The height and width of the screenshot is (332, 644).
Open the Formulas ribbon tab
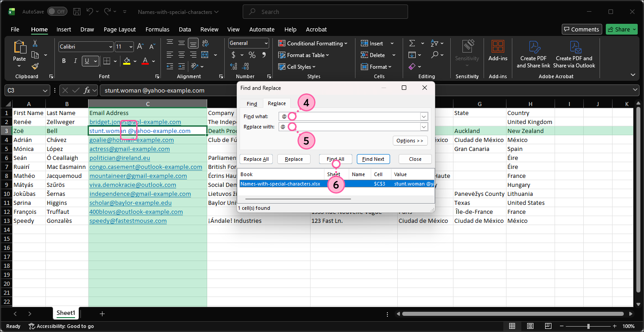point(157,29)
